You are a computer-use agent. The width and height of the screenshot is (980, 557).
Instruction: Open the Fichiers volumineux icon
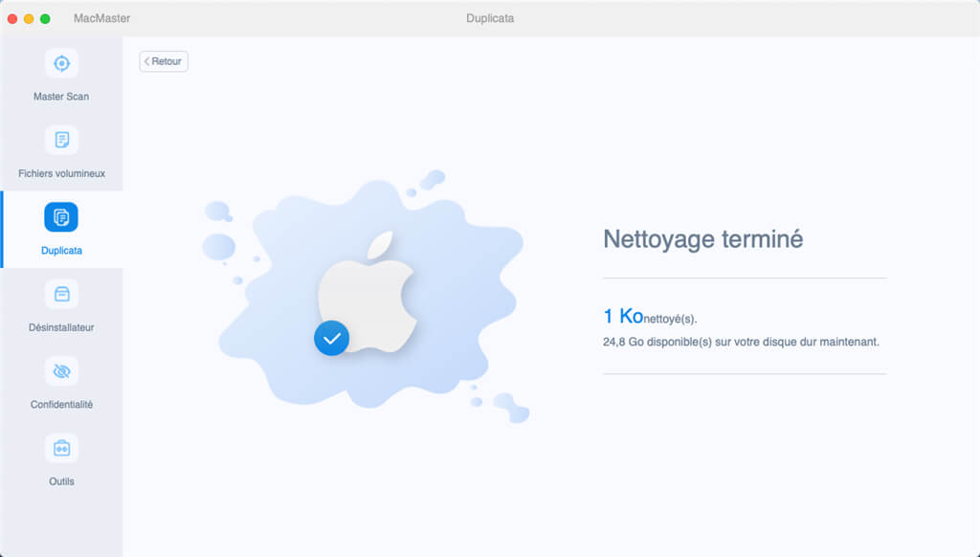(61, 140)
